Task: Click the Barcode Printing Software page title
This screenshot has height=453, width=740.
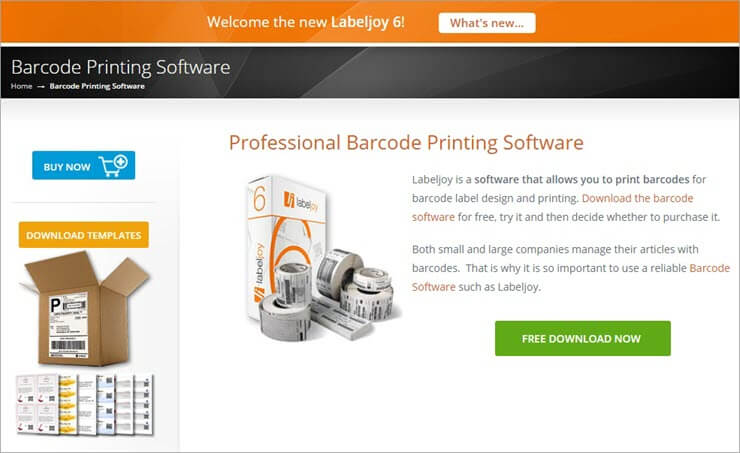Action: [x=120, y=67]
